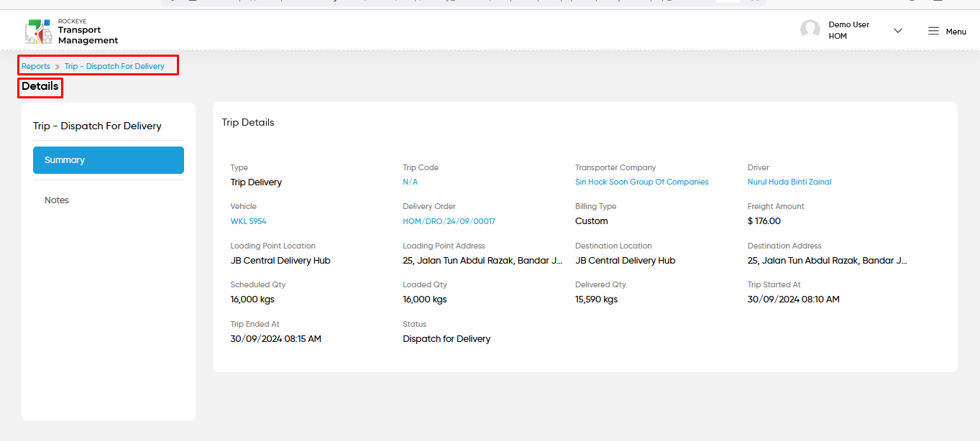Click the Demo User avatar icon

(x=810, y=29)
